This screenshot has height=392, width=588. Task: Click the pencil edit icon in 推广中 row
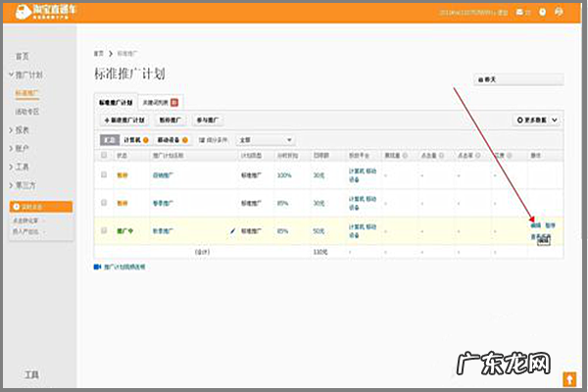[x=232, y=230]
